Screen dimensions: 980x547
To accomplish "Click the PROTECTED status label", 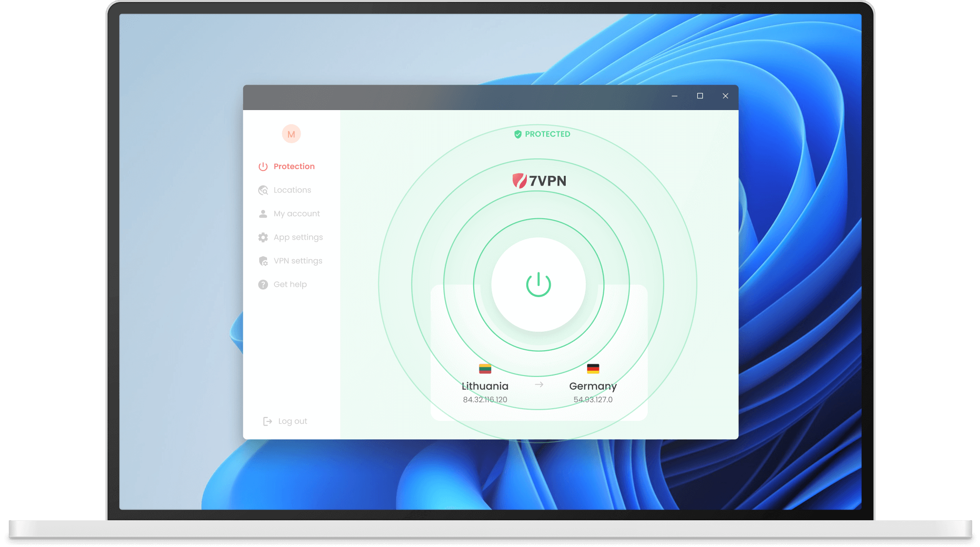I will point(547,134).
